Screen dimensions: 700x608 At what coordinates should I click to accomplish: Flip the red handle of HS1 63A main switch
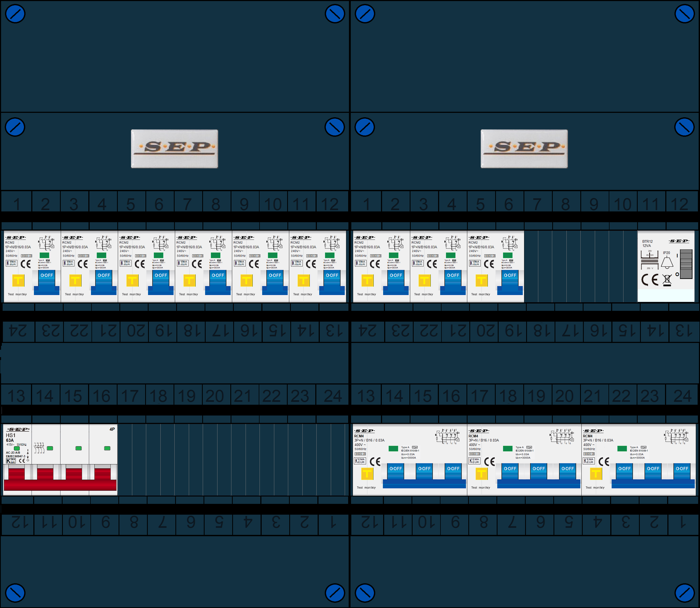coord(60,479)
